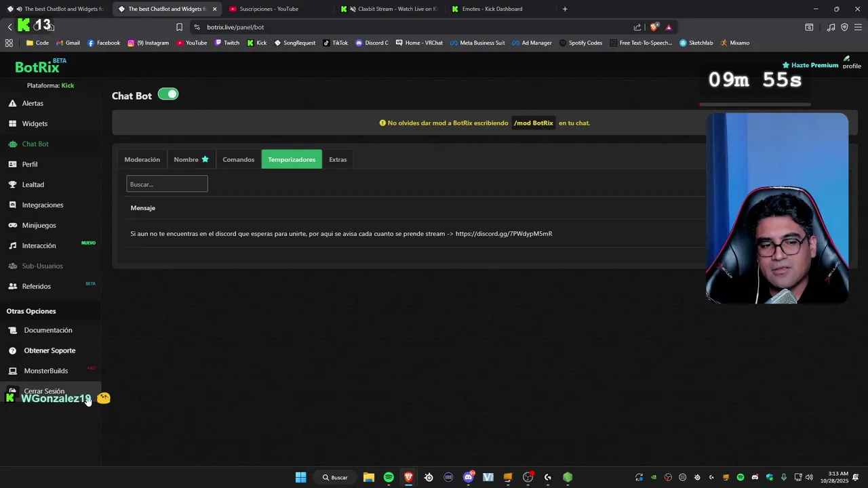Open File Explorer from the taskbar
868x488 pixels.
pyautogui.click(x=368, y=477)
